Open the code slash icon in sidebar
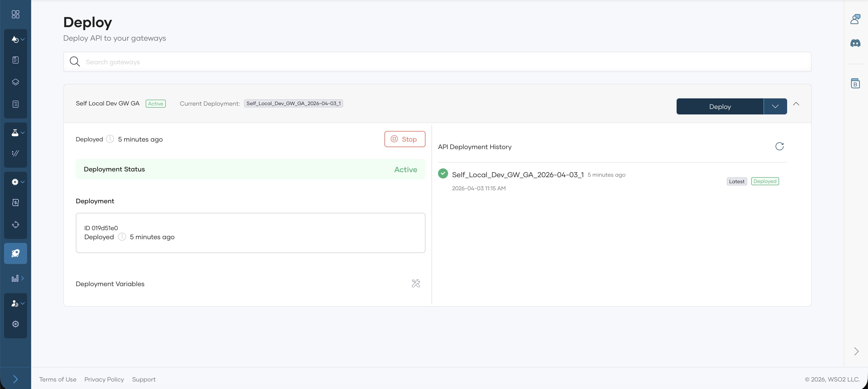The image size is (868, 389). [x=16, y=153]
